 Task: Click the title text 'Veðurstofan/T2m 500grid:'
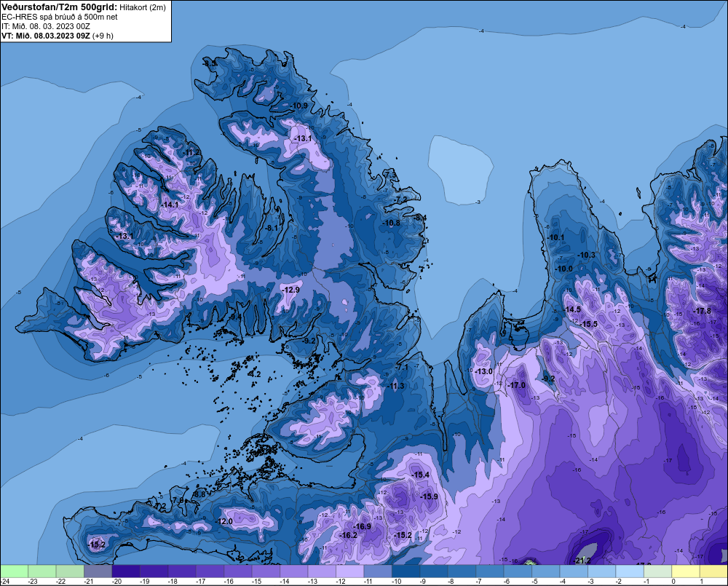click(59, 7)
